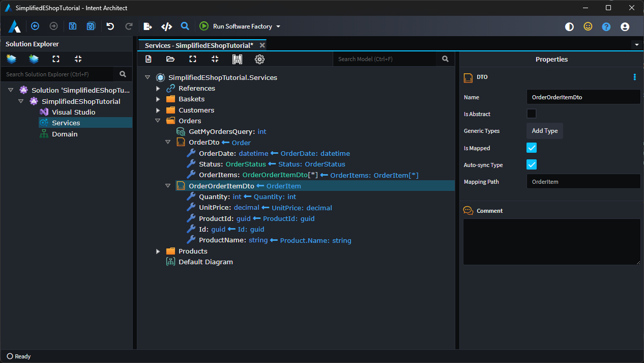Viewport: 644px width, 363px height.
Task: Focus the Search Model field
Action: 385,59
